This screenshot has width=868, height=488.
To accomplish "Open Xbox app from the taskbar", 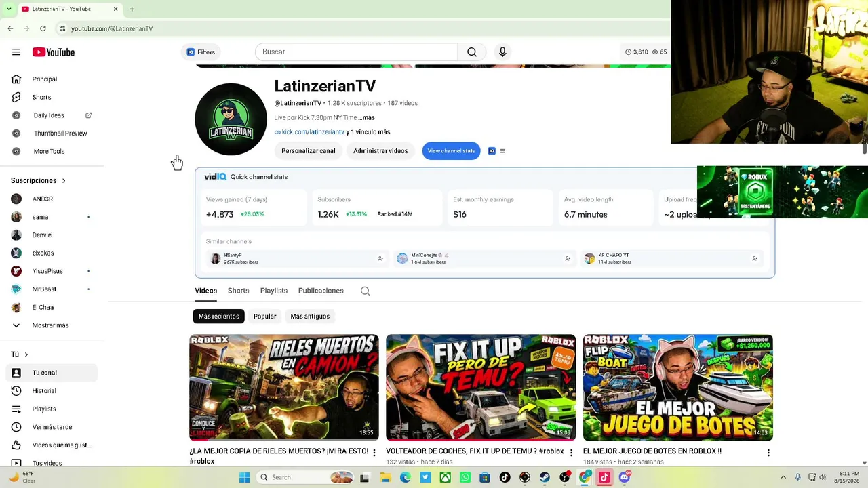I will pos(445,477).
